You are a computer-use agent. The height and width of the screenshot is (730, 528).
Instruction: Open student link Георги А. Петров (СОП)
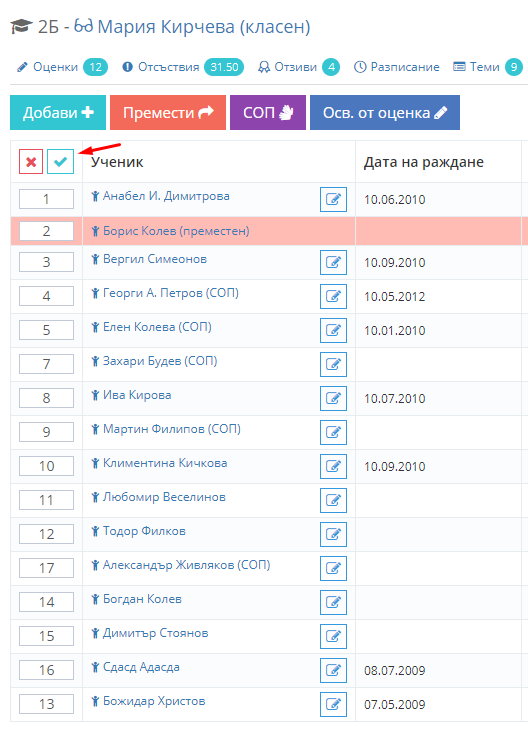[170, 293]
